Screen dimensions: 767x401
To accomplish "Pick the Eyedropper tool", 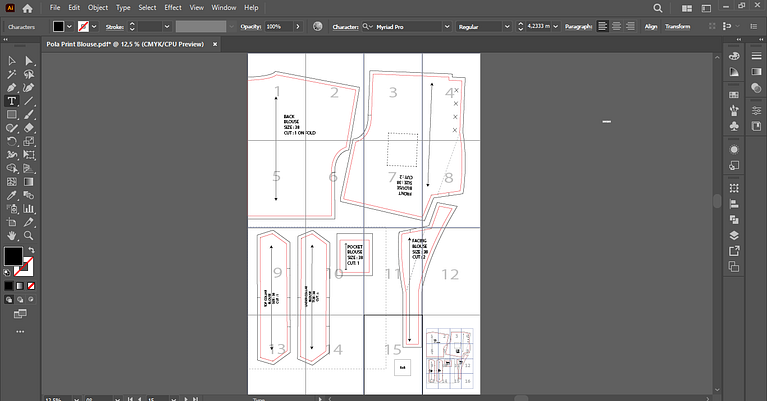I will [x=12, y=195].
